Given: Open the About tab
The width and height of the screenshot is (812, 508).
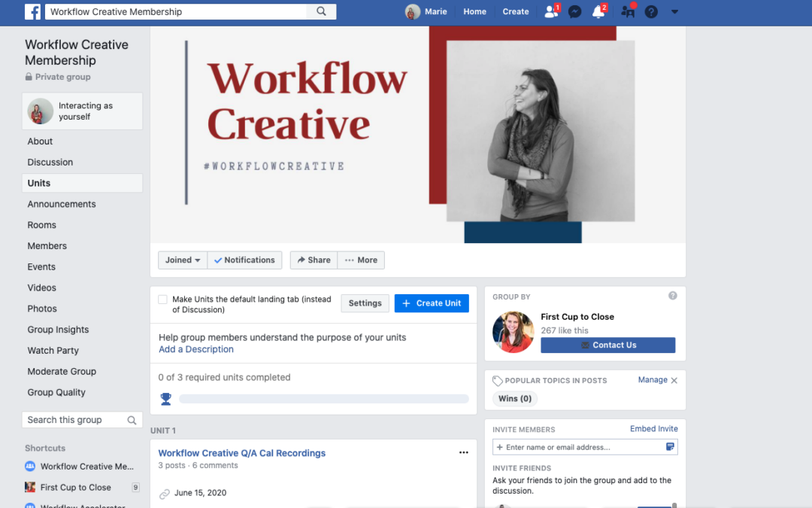Looking at the screenshot, I should 40,141.
